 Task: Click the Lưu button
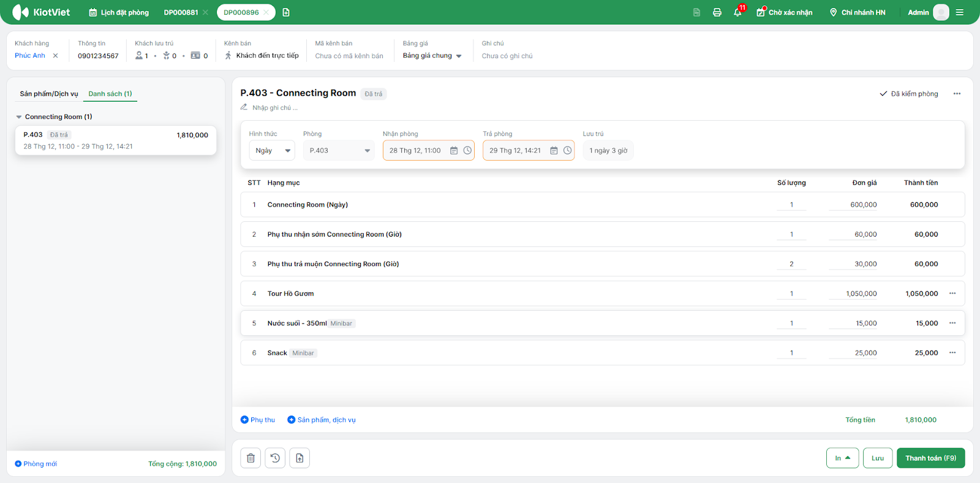pos(877,458)
